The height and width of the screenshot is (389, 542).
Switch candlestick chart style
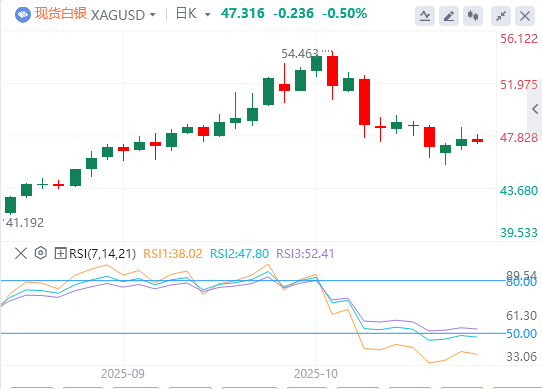[x=473, y=16]
